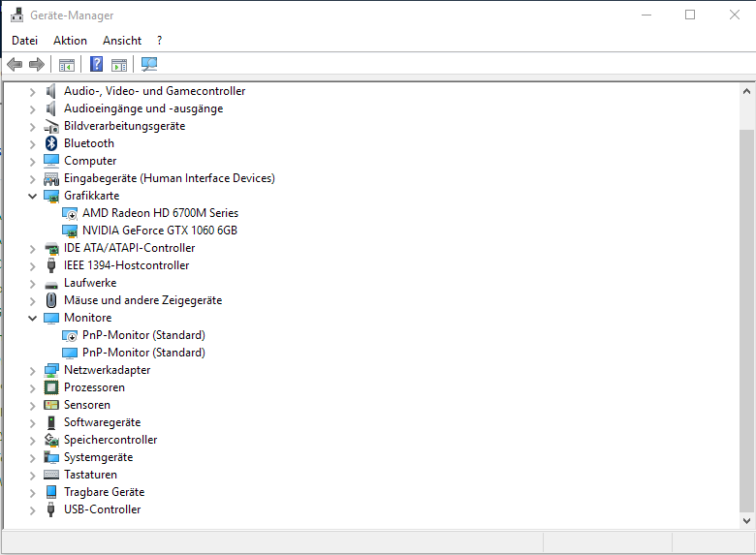Click the Bildverarbeitungsgeräte camera icon
This screenshot has height=555, width=756.
point(51,126)
